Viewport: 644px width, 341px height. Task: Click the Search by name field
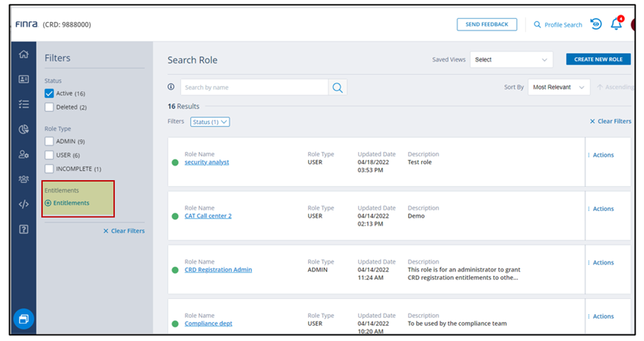tap(254, 87)
